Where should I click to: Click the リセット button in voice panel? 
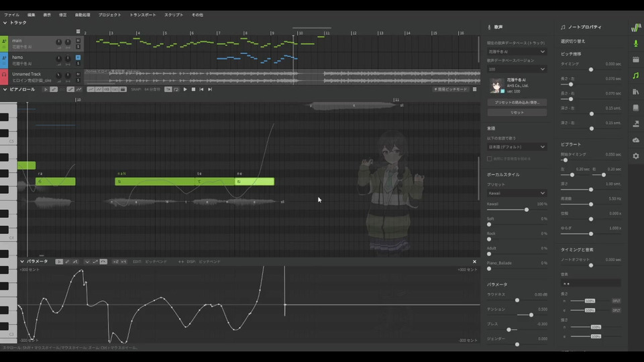point(517,113)
